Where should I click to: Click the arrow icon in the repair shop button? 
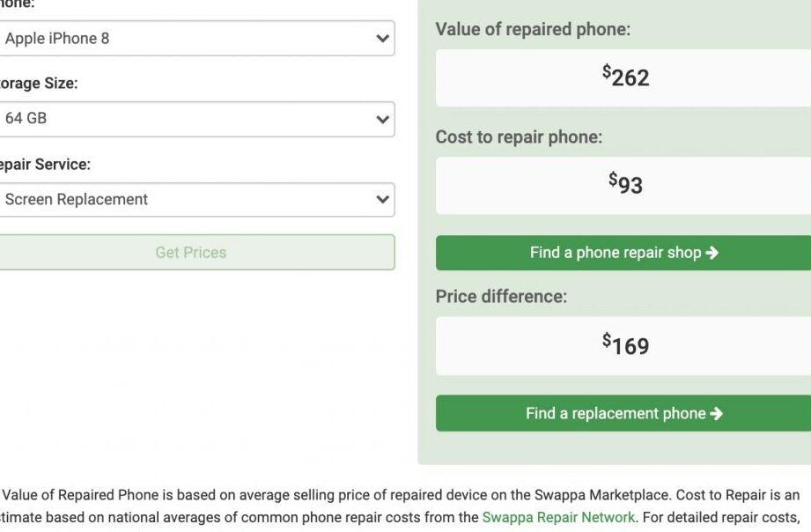712,253
